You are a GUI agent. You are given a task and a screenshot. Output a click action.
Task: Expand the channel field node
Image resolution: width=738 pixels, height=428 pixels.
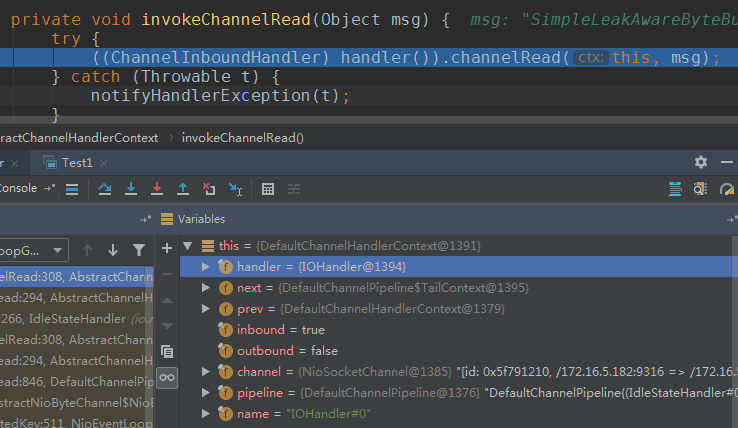tap(206, 371)
